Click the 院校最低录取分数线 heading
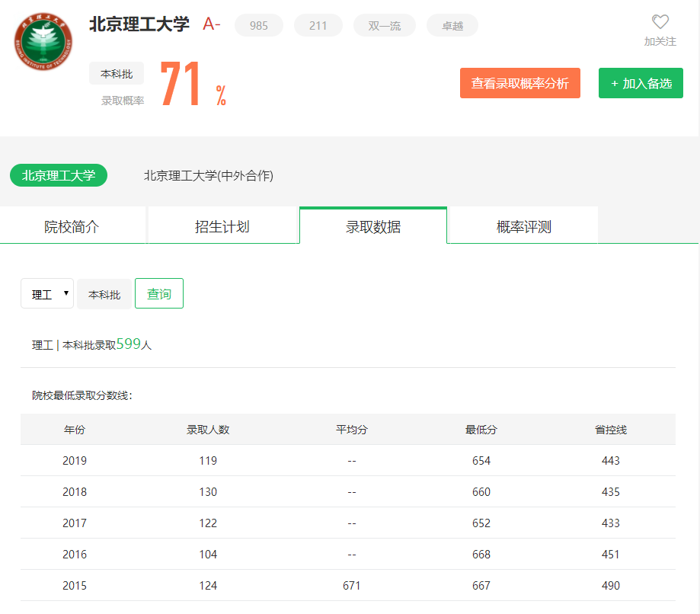This screenshot has height=614, width=700. [82, 395]
